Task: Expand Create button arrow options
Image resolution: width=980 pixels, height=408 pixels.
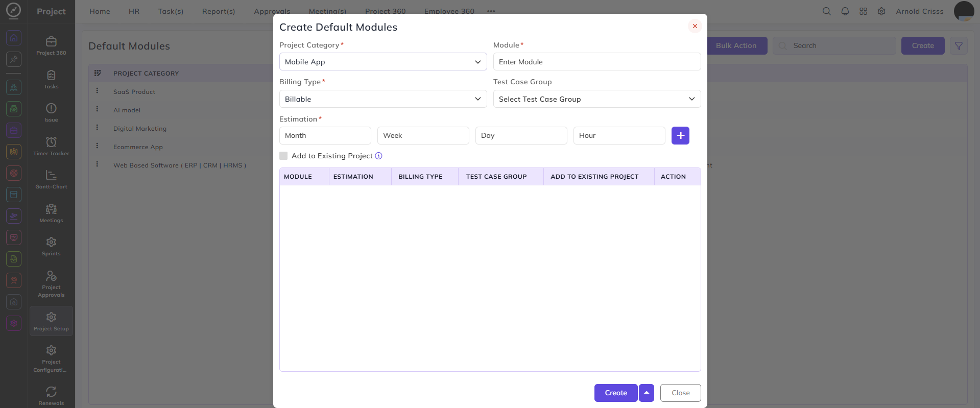Action: tap(647, 393)
